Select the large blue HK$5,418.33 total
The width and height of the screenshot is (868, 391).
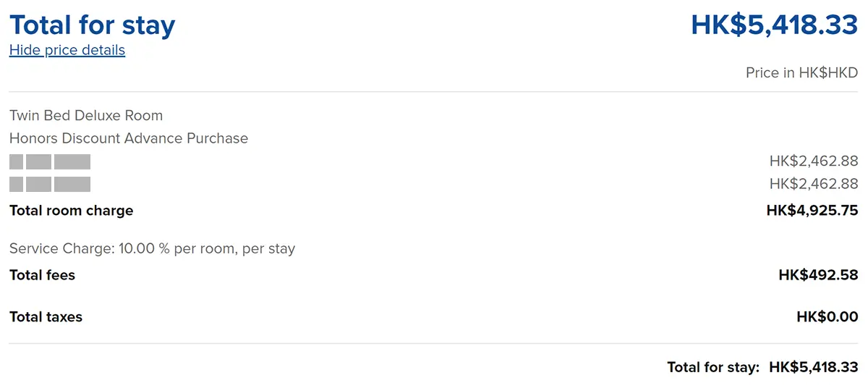(x=774, y=25)
